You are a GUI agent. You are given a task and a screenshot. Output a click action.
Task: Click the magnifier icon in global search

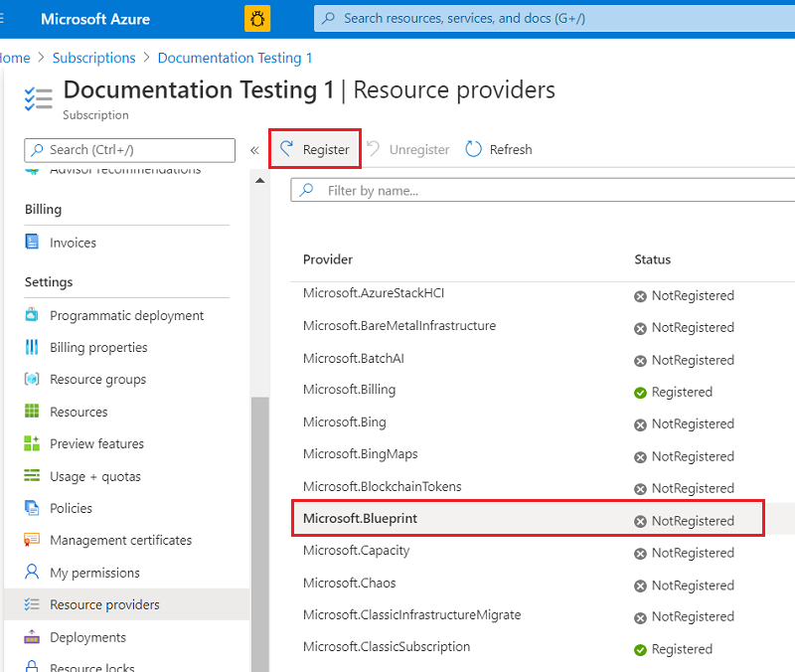point(329,18)
